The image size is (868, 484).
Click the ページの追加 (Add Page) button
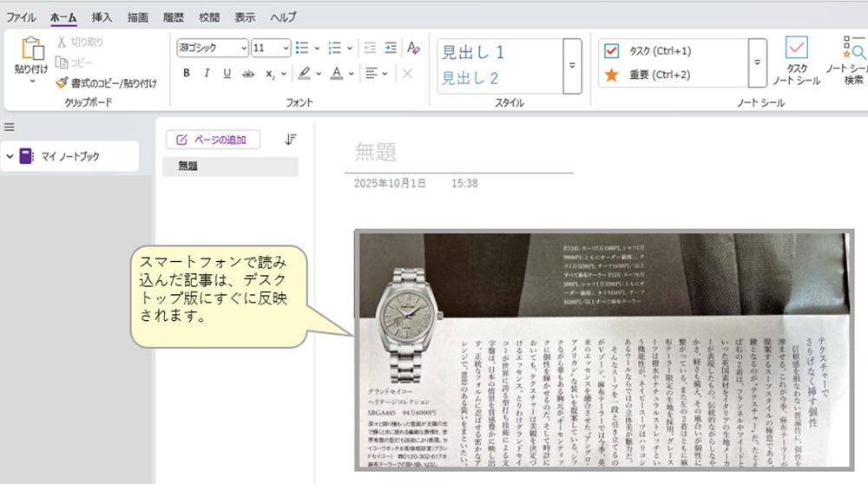213,140
